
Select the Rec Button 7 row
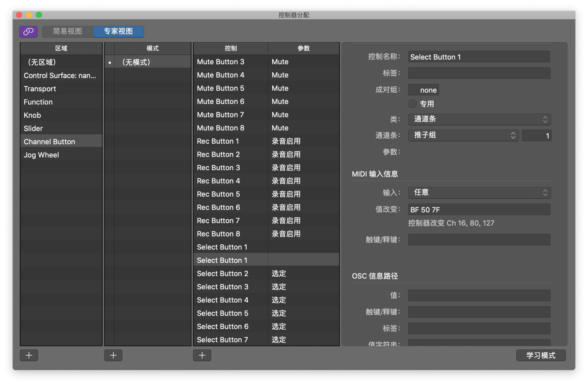click(266, 220)
